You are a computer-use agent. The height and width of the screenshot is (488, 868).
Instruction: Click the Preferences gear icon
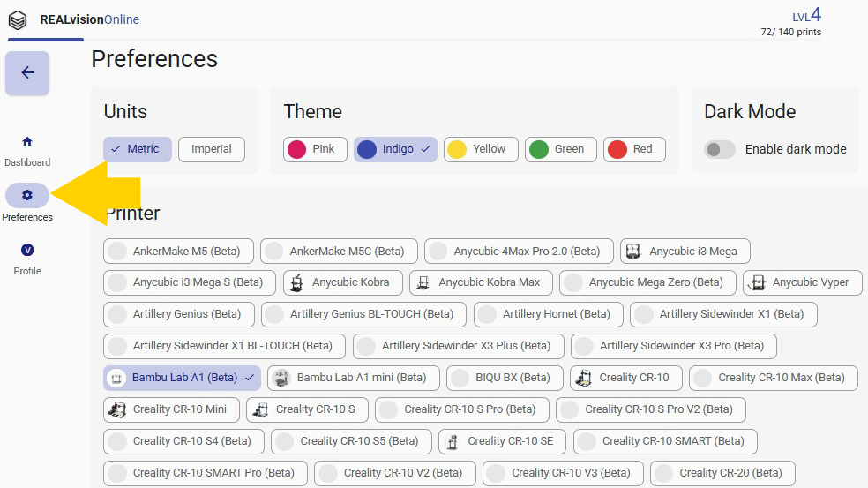[x=27, y=195]
